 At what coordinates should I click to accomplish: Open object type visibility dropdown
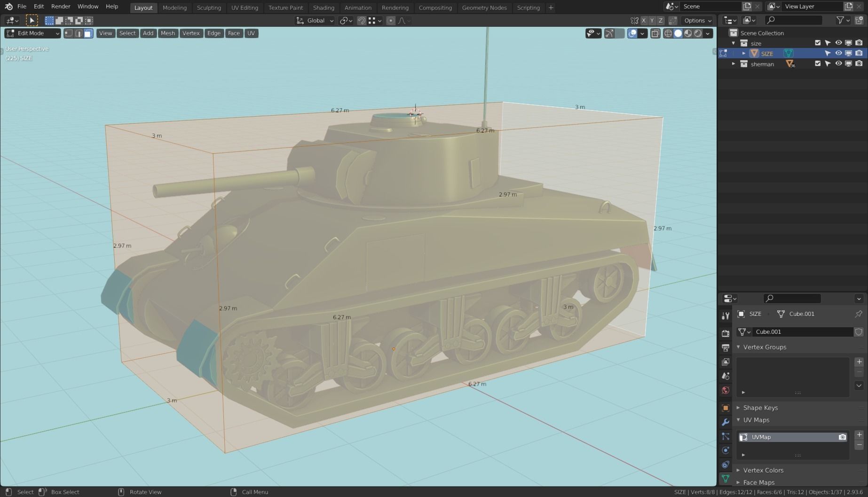[x=593, y=33]
